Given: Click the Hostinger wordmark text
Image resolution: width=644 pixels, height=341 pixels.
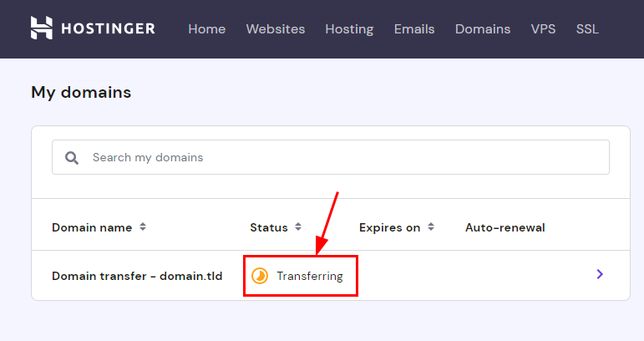Looking at the screenshot, I should tap(107, 29).
